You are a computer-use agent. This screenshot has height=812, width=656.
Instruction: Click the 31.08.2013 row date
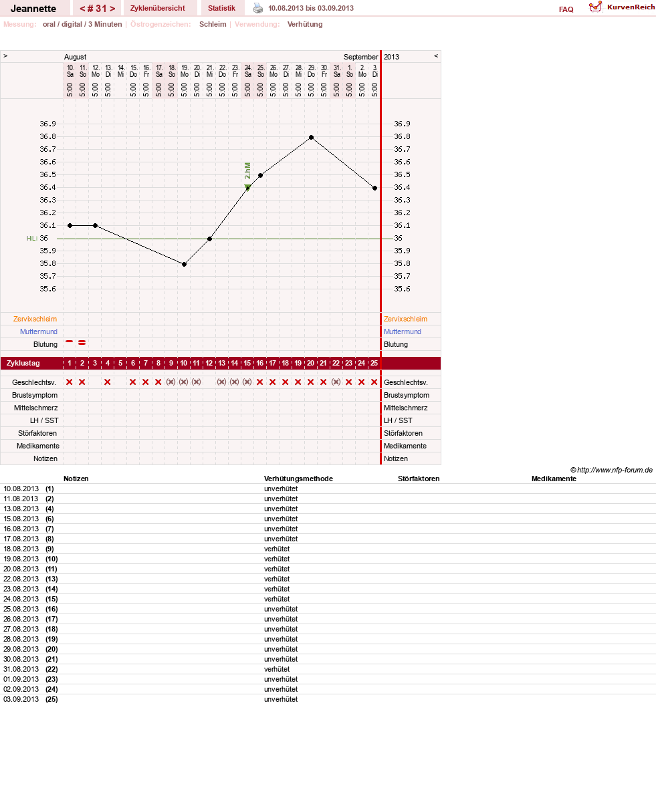(21, 669)
